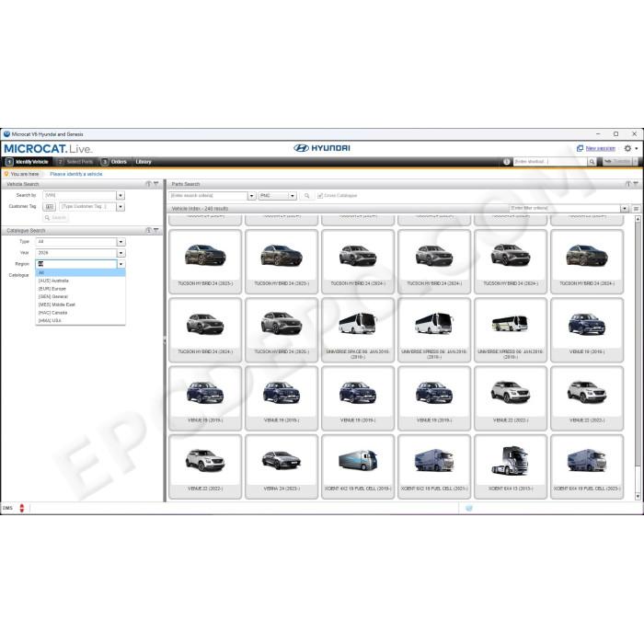Open the Search by dropdown
The image size is (644, 644).
pos(121,195)
